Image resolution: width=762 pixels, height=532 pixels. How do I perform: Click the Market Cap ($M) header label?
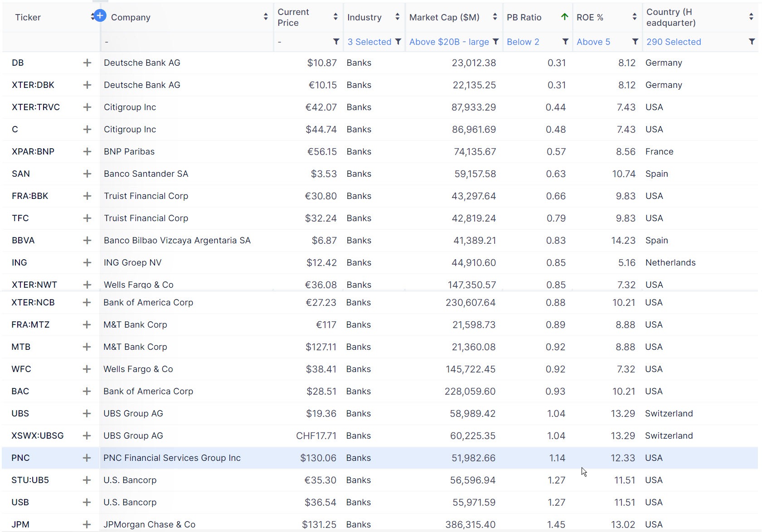click(444, 17)
